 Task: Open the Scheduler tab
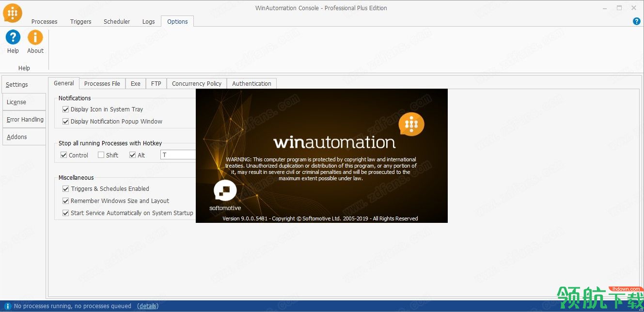pos(117,22)
